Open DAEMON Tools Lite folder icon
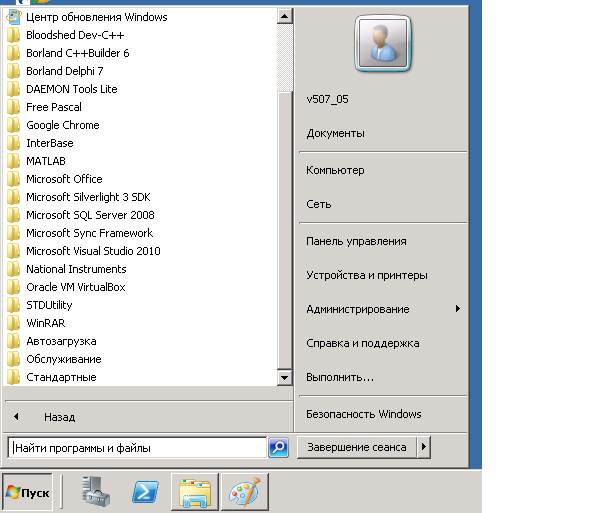The height and width of the screenshot is (513, 614). [x=14, y=89]
